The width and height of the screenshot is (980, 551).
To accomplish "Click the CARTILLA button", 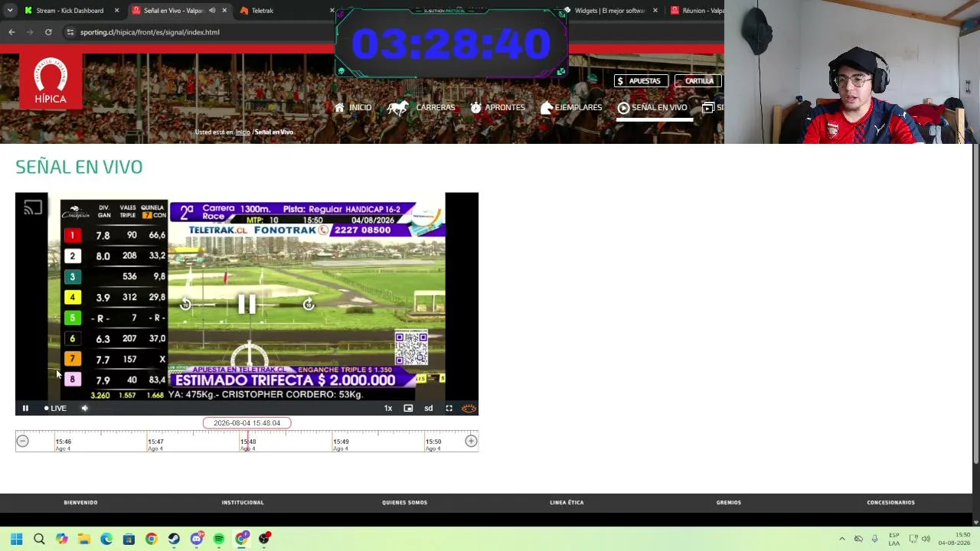I will tap(698, 81).
